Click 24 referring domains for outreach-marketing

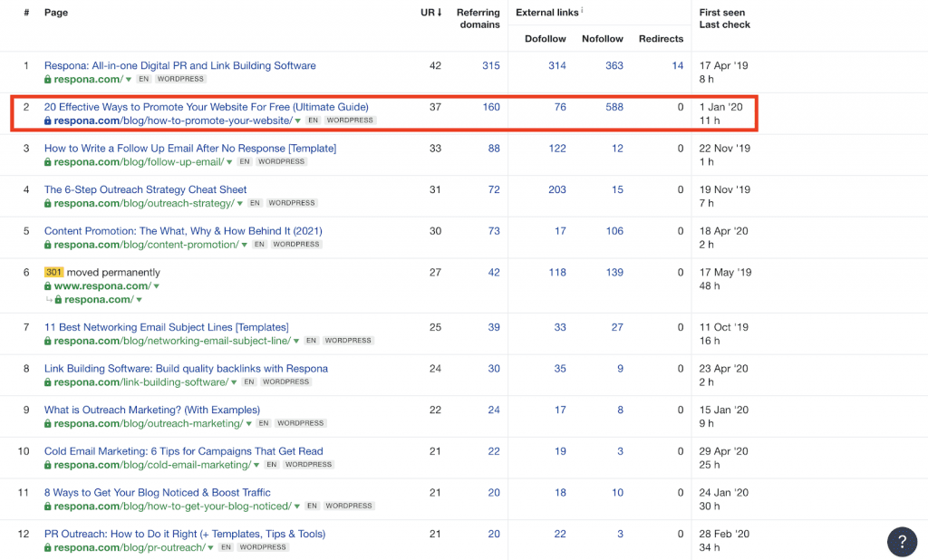click(494, 410)
